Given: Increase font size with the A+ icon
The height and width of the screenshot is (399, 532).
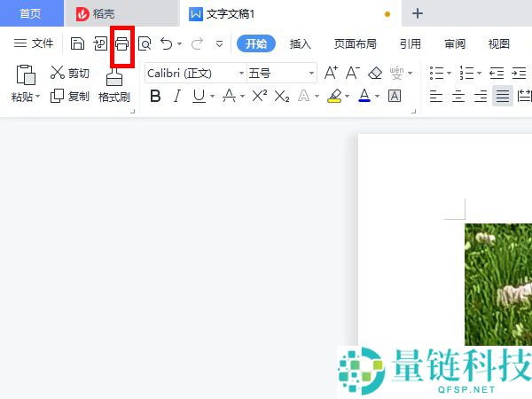Looking at the screenshot, I should coord(331,73).
